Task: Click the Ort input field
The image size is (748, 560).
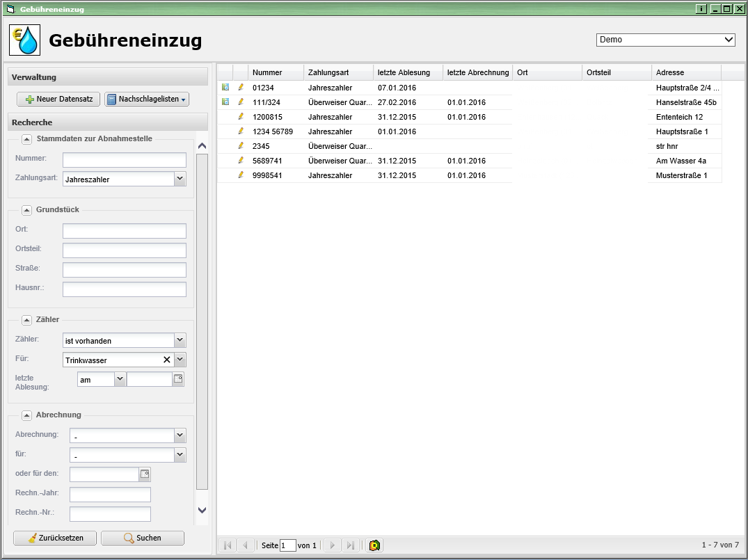Action: [x=125, y=231]
